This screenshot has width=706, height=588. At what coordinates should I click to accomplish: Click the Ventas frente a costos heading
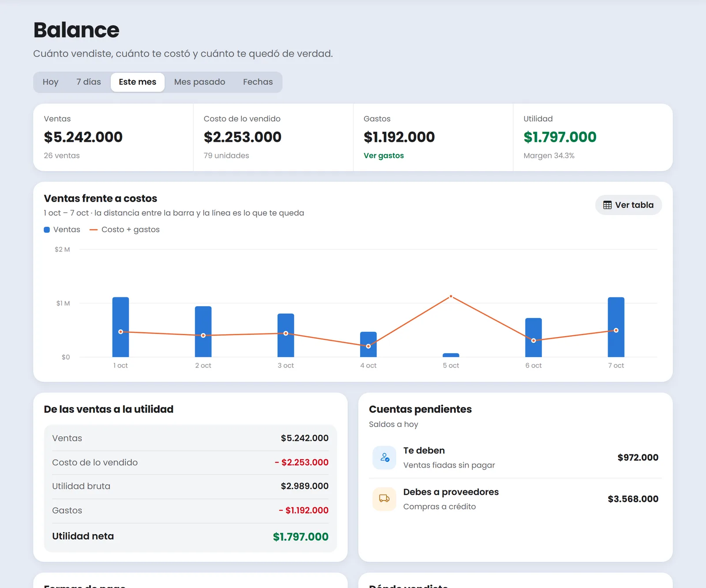click(101, 198)
